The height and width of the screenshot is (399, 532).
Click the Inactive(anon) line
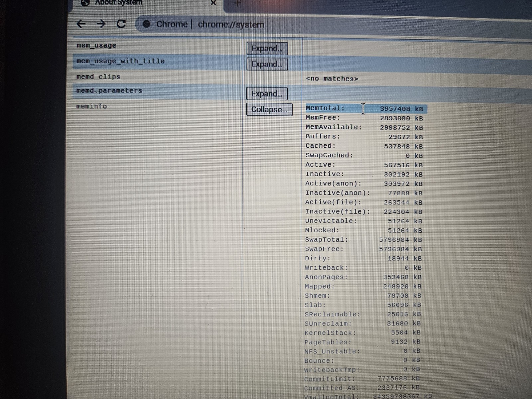click(x=364, y=193)
